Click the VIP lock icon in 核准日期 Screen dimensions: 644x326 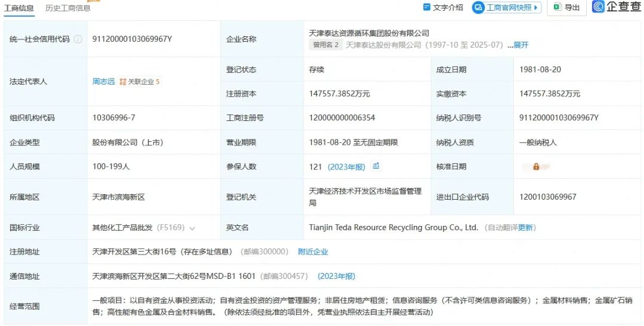tap(536, 167)
